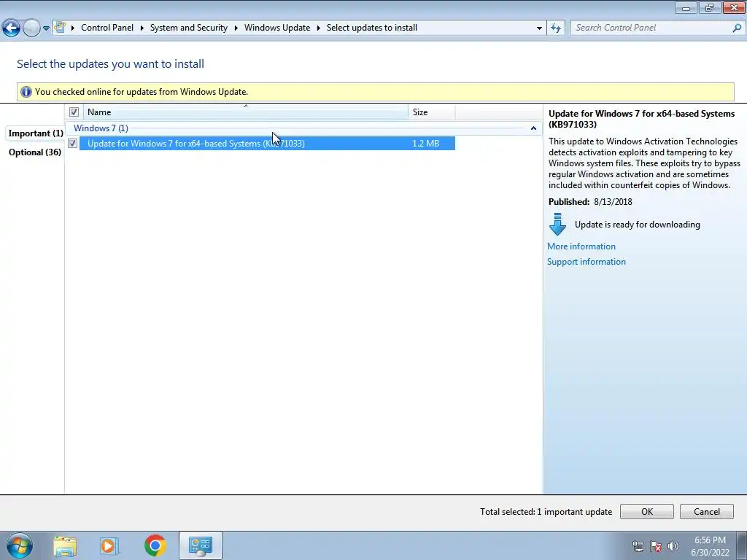Uncheck the KB971033 update checkbox
The width and height of the screenshot is (747, 560).
point(72,144)
